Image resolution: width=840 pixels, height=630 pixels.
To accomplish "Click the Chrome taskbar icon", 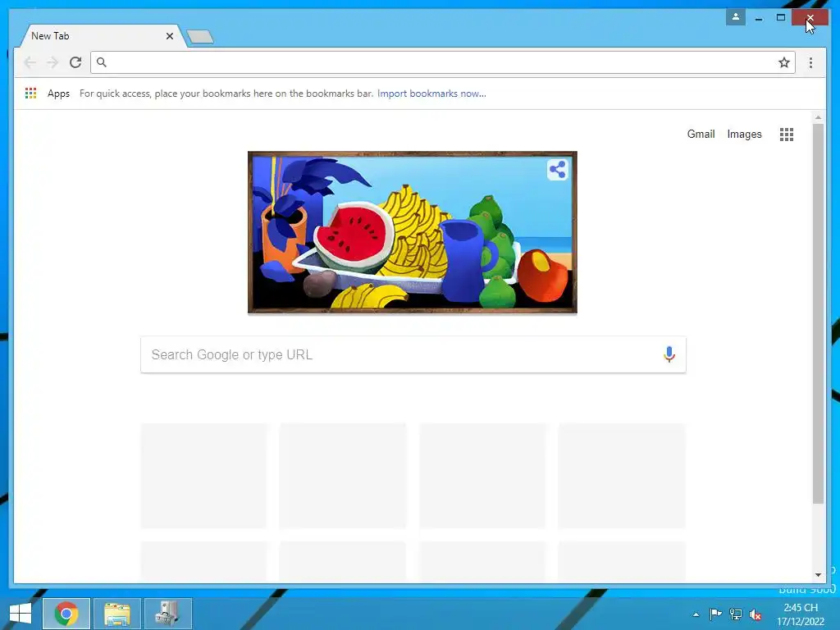I will point(66,614).
